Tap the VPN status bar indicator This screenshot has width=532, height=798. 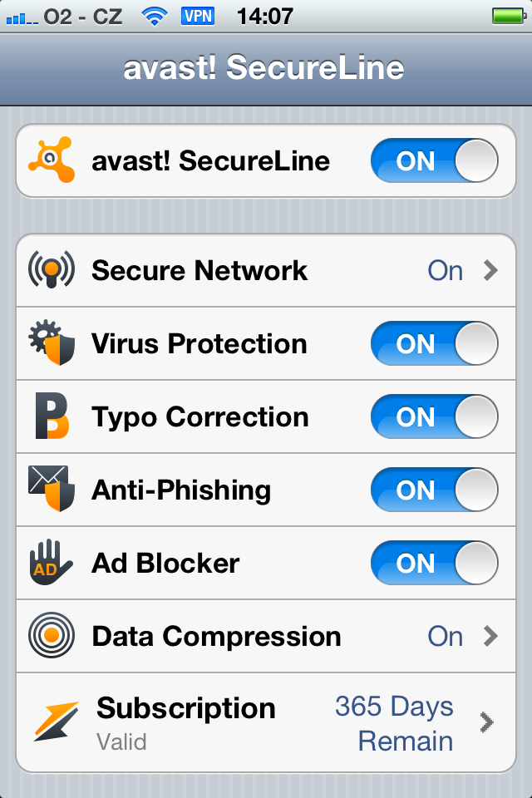pos(198,16)
